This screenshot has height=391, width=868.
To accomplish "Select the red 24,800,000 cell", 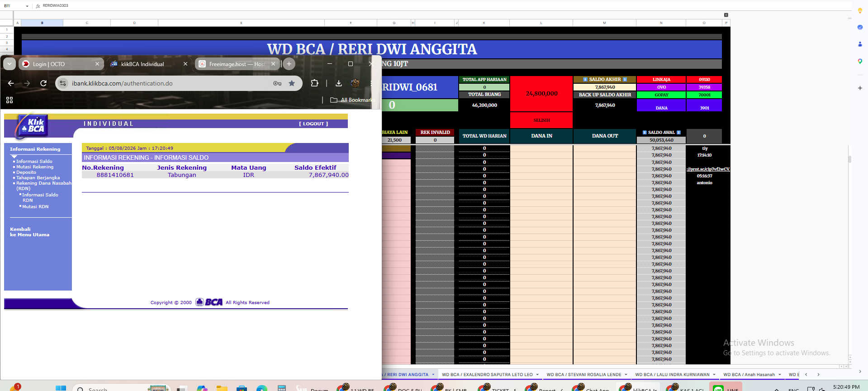I will point(541,94).
